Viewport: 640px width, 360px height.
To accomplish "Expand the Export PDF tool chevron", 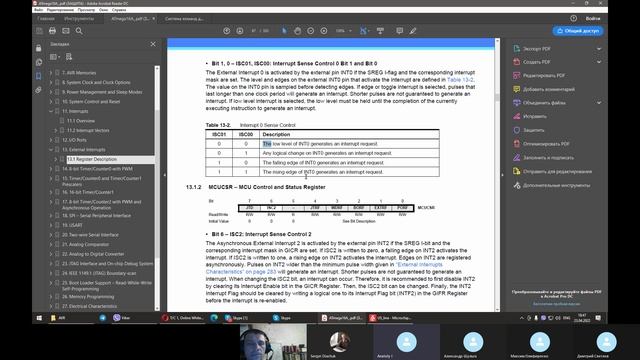I will pyautogui.click(x=599, y=49).
